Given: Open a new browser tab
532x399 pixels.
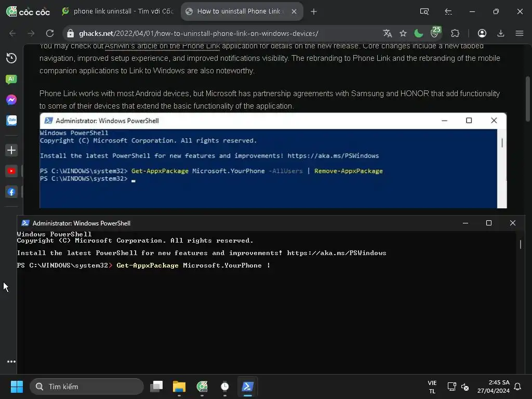Looking at the screenshot, I should [x=314, y=11].
